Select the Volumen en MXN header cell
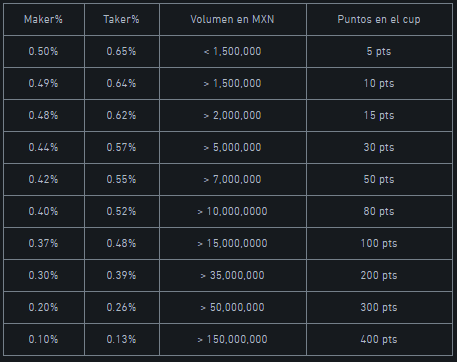Viewport: 457px width, 362px height. pos(233,19)
